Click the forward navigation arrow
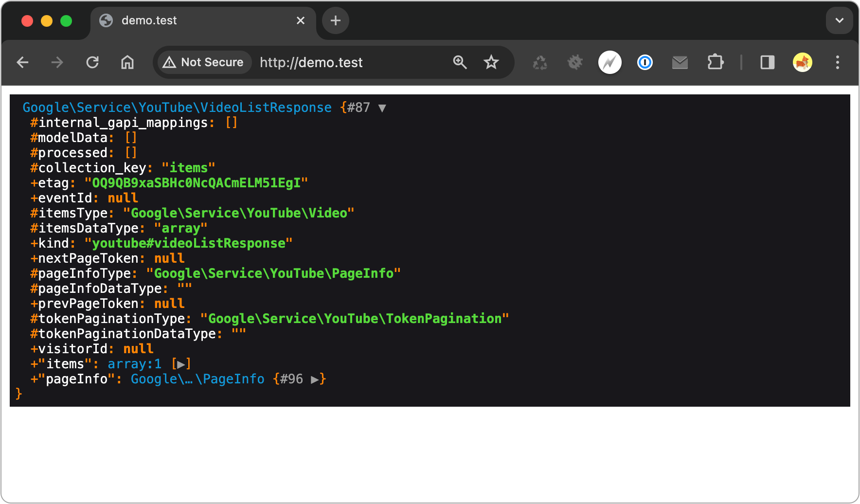Viewport: 860px width, 504px height. coord(57,62)
